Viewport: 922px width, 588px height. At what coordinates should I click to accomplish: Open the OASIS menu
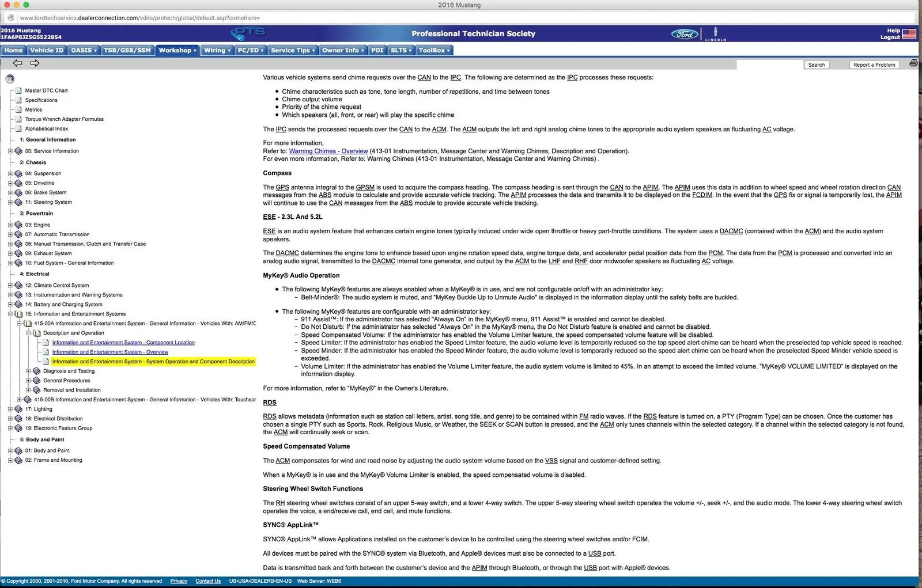pyautogui.click(x=84, y=50)
